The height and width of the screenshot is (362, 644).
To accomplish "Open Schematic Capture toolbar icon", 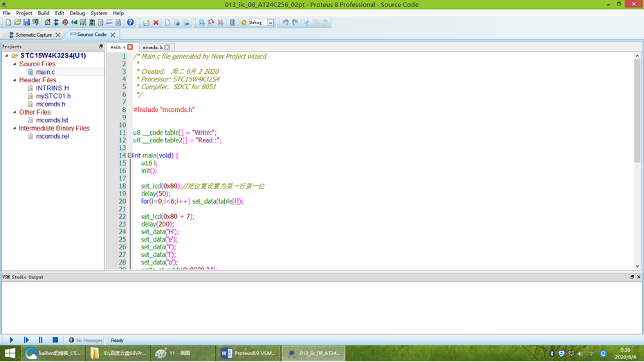I will tap(56, 23).
